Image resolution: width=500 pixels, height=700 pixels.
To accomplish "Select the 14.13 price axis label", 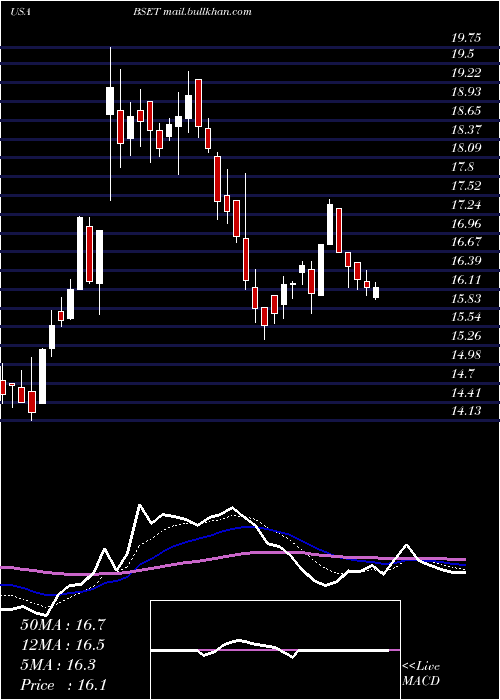I will (466, 411).
